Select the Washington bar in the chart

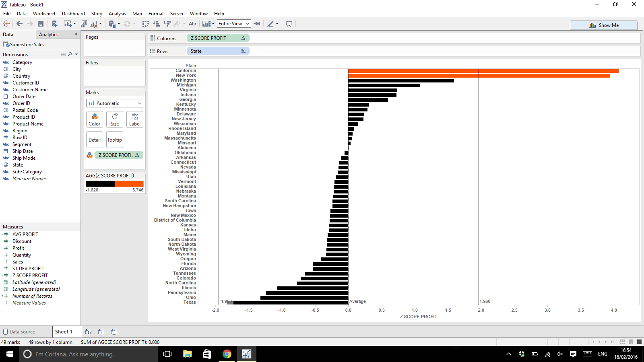401,80
